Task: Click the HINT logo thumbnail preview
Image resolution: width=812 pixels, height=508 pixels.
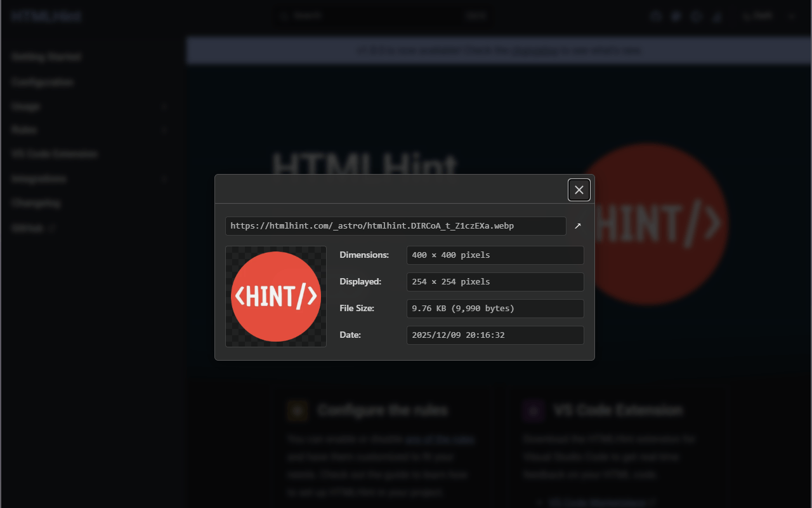Action: coord(276,297)
